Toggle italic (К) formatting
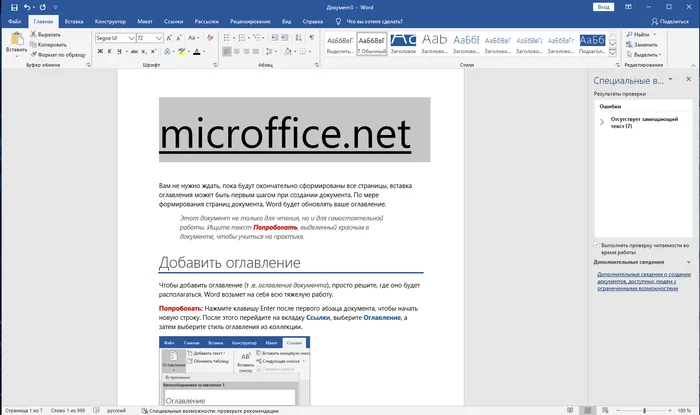This screenshot has width=700, height=415. click(109, 51)
